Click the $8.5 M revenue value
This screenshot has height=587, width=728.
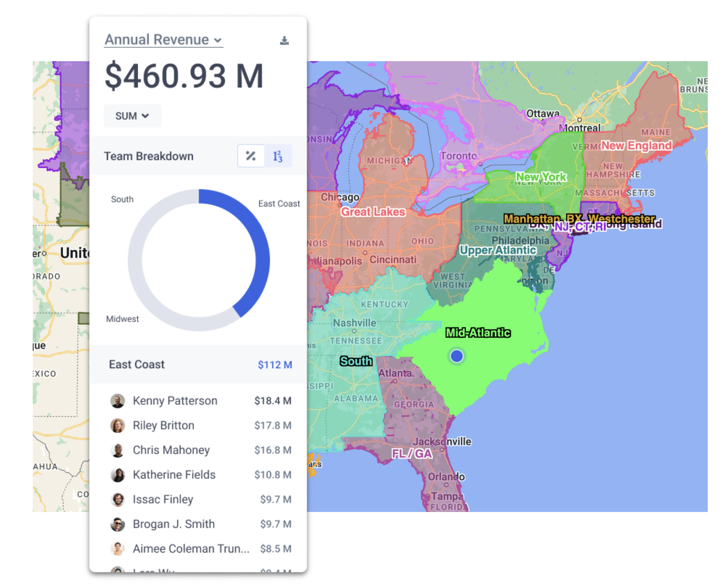pyautogui.click(x=276, y=549)
